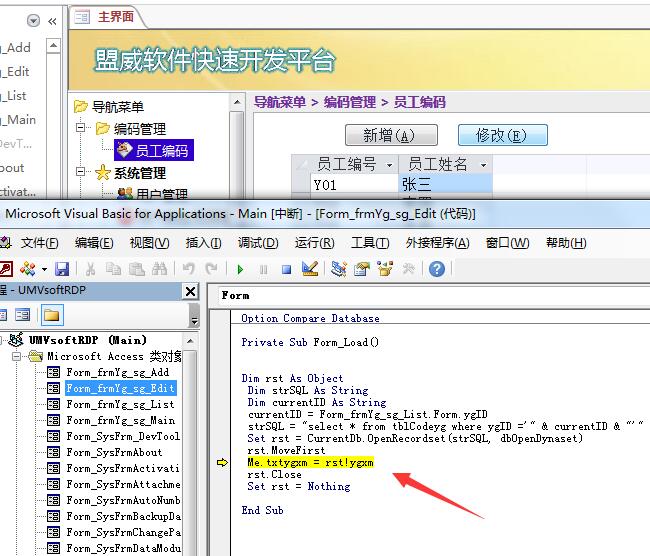Click the 新增(A) button
The width and height of the screenshot is (650, 556).
pyautogui.click(x=391, y=135)
